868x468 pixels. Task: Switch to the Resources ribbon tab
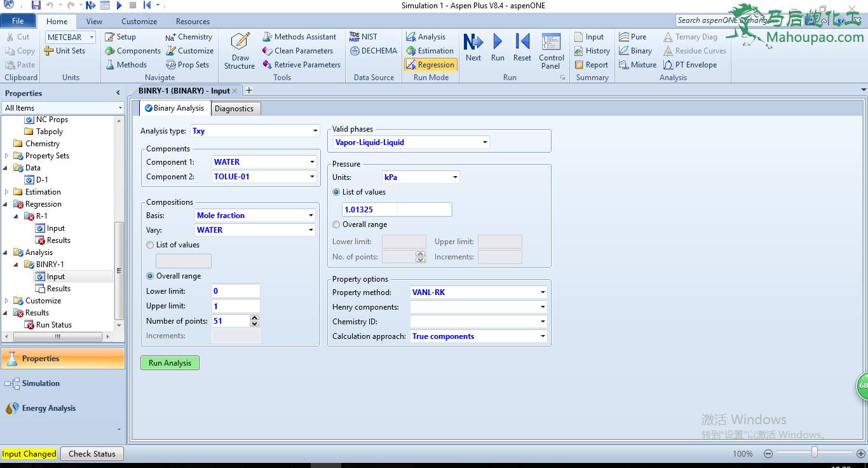[x=193, y=22]
